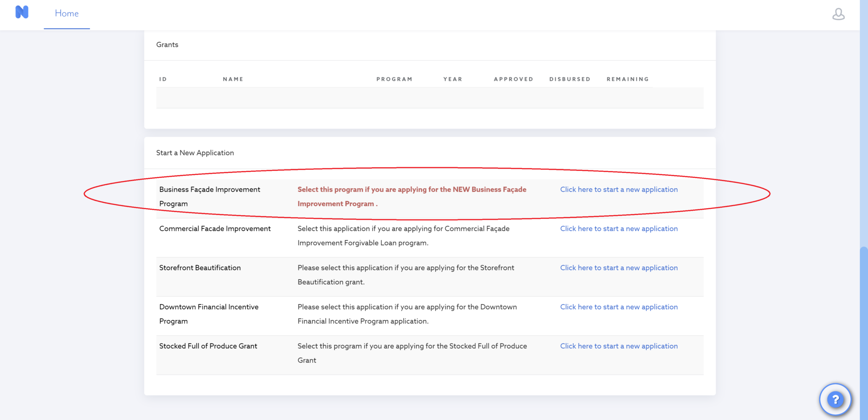The height and width of the screenshot is (420, 868).
Task: Open the help question mark button
Action: click(835, 399)
